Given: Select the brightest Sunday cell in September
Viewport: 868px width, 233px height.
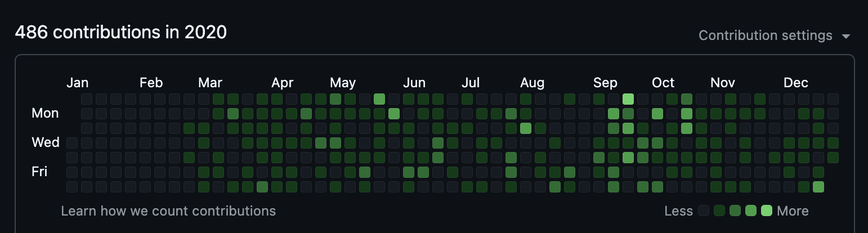Looking at the screenshot, I should 628,98.
